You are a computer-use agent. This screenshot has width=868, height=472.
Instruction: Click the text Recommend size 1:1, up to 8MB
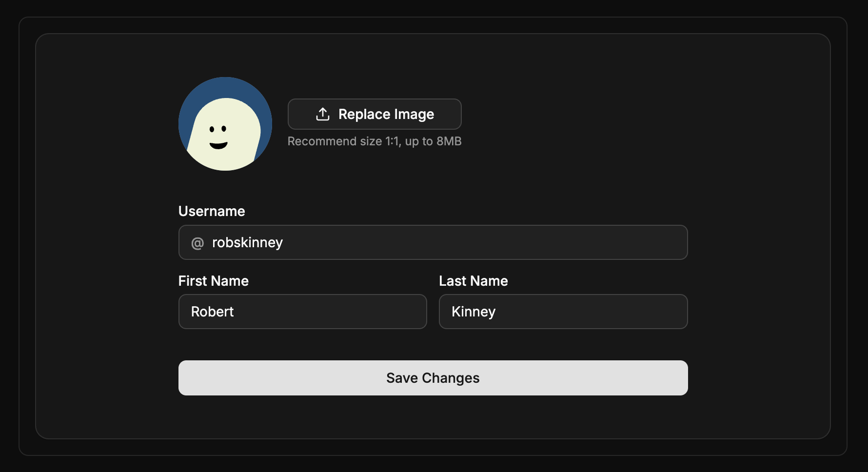pos(375,141)
